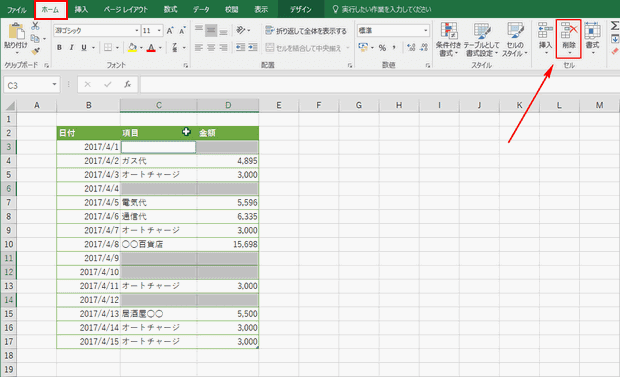Viewport: 620px width, 377px height.
Task: Select the column C header
Action: point(159,105)
